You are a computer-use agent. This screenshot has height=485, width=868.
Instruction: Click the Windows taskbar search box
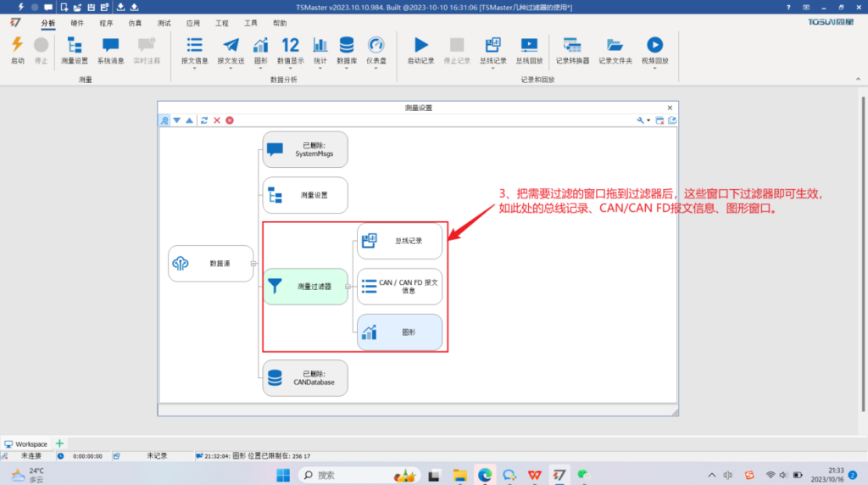(356, 475)
